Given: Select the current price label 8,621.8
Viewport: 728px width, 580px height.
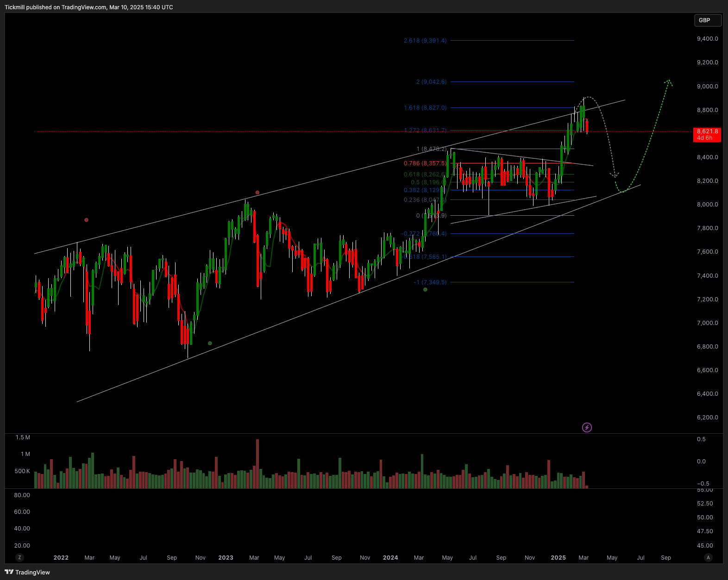Looking at the screenshot, I should [707, 135].
